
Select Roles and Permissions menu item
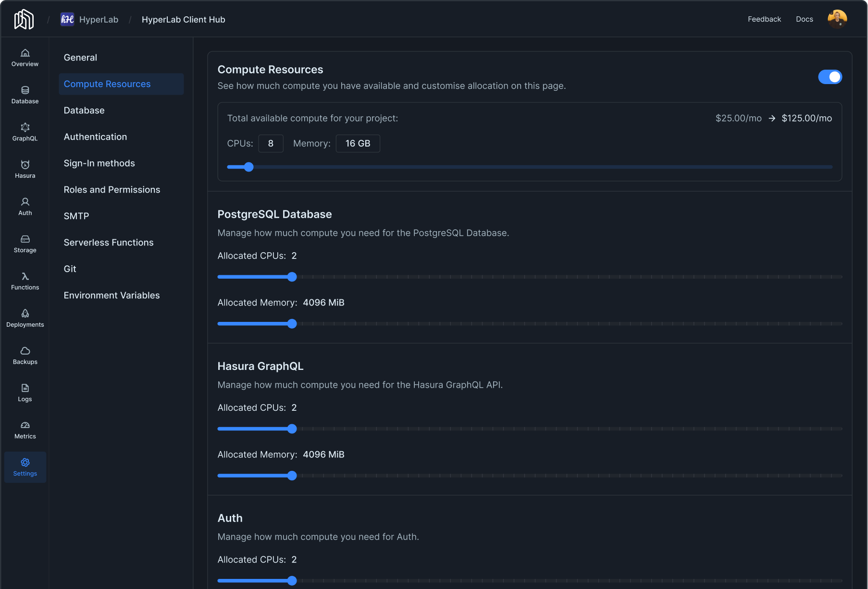(x=121, y=190)
